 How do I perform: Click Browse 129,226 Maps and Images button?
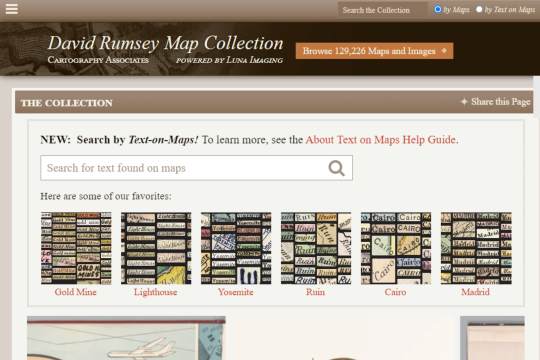(374, 51)
